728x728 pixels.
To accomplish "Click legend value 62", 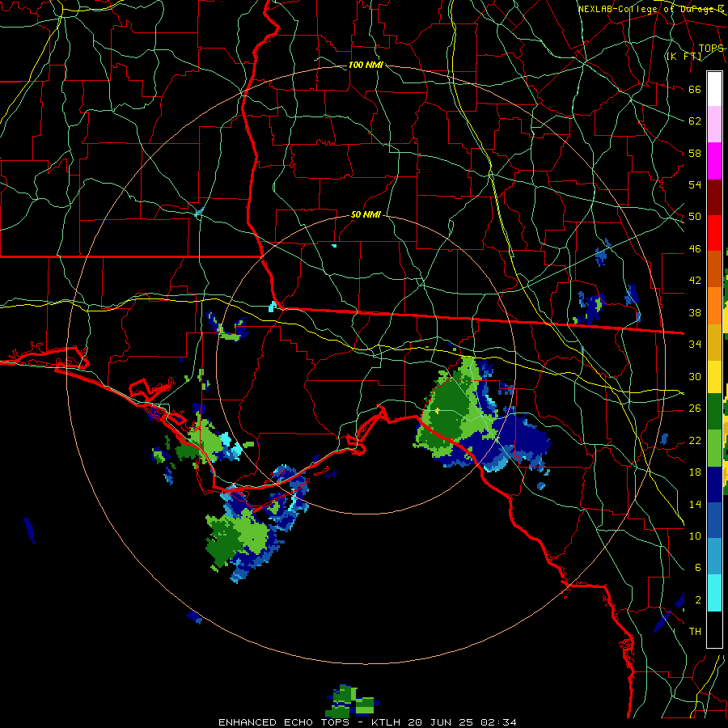I will 695,121.
